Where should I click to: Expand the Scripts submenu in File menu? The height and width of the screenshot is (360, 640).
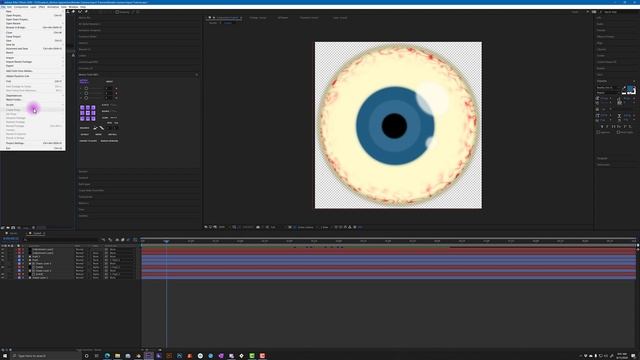(x=33, y=105)
